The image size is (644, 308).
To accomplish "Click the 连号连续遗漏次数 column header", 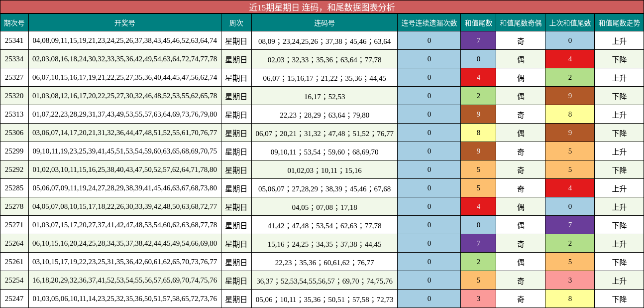I will [x=429, y=22].
